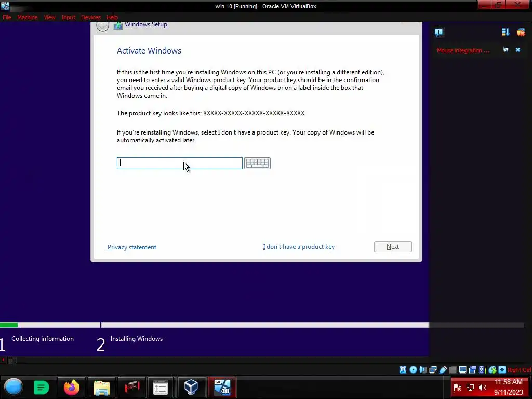Click the mouse integration status icon

coord(493,370)
